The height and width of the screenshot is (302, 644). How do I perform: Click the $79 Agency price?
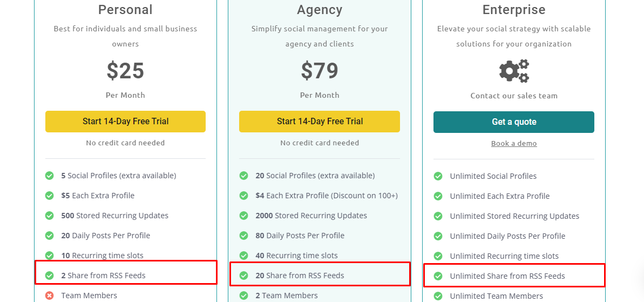pyautogui.click(x=320, y=71)
